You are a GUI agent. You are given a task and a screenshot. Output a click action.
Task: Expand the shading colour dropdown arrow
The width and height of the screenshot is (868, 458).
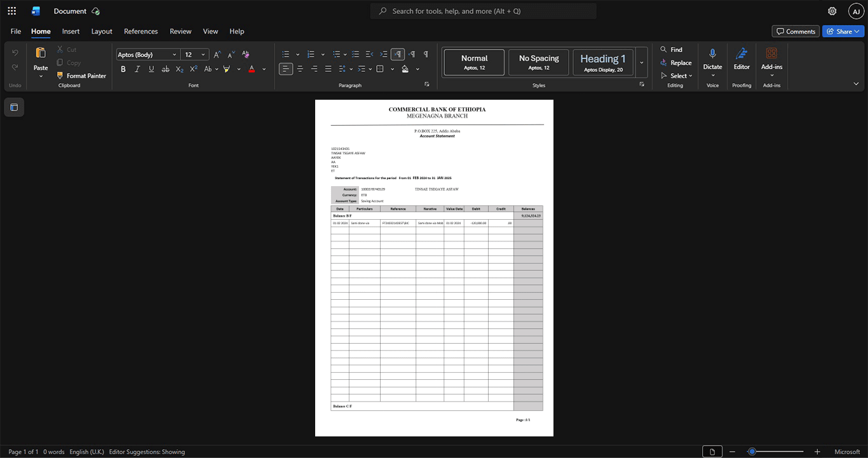(x=417, y=69)
